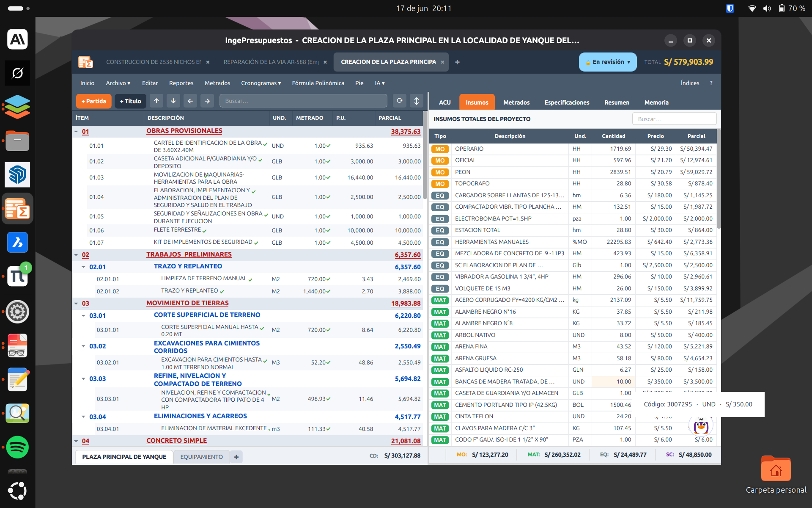Click Ubuntu show applications icon
812x508 pixels.
17,491
